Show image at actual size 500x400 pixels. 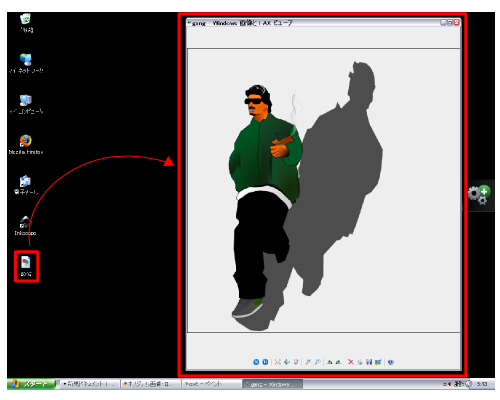point(287,362)
